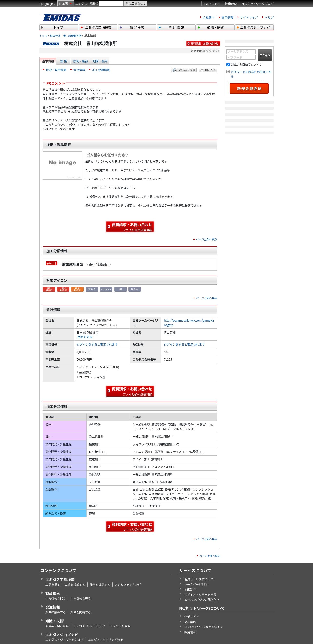
Task: Click breadcrumb 株式会社 青山精機製作所 link
Action: [66, 36]
